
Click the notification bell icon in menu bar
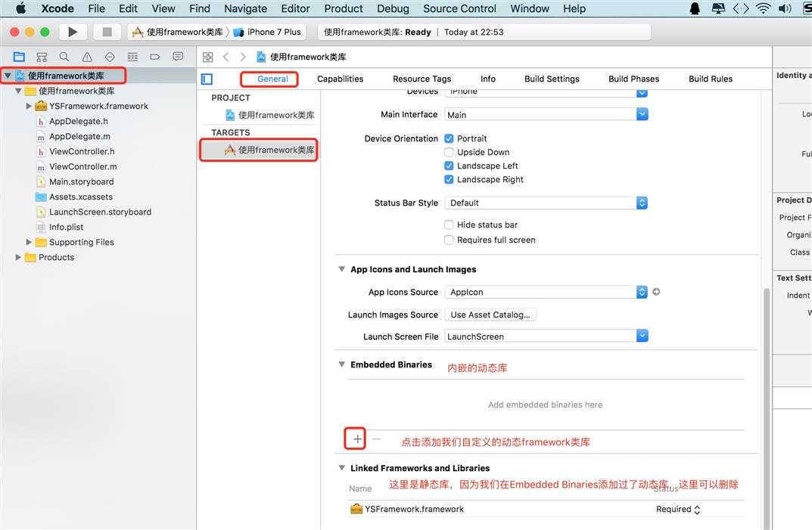point(695,8)
